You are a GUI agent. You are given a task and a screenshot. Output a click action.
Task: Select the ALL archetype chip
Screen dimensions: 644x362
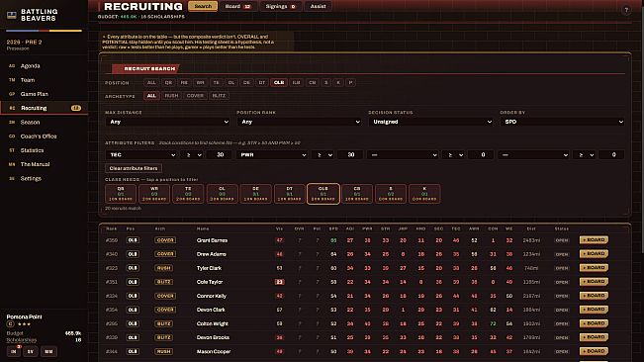tap(151, 96)
